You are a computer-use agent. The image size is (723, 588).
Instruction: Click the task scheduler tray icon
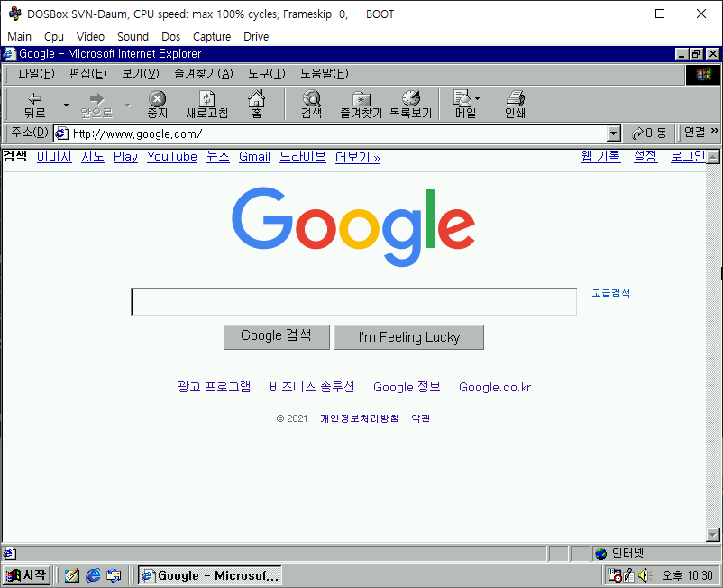point(614,575)
